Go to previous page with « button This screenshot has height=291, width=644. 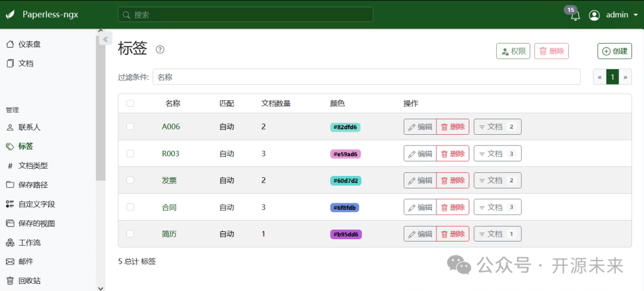[x=600, y=77]
